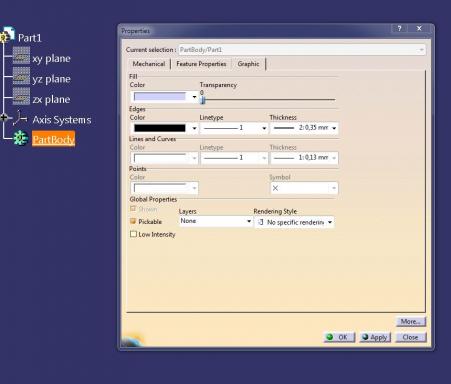
Task: Toggle the Shown checkbox
Action: click(133, 209)
